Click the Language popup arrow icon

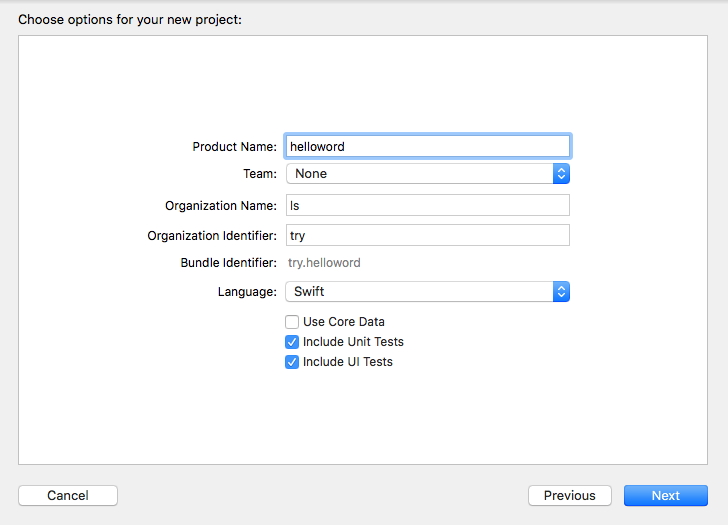click(x=562, y=292)
